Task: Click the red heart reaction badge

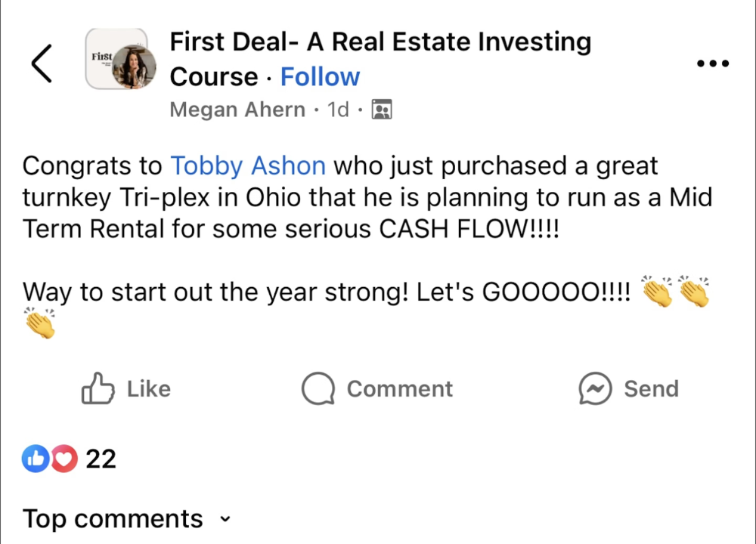Action: (x=64, y=458)
